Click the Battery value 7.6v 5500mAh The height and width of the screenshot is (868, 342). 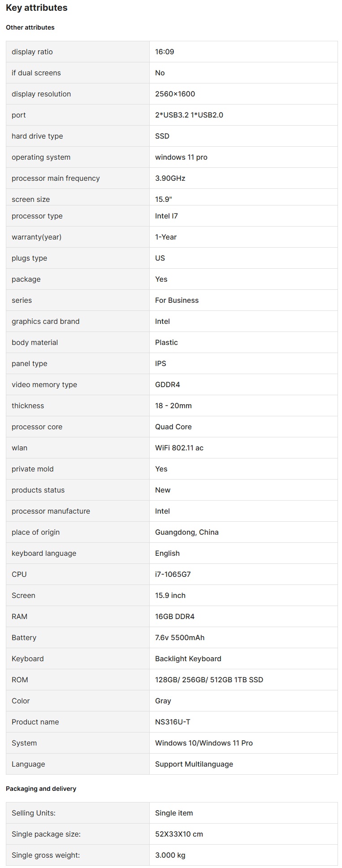point(179,637)
